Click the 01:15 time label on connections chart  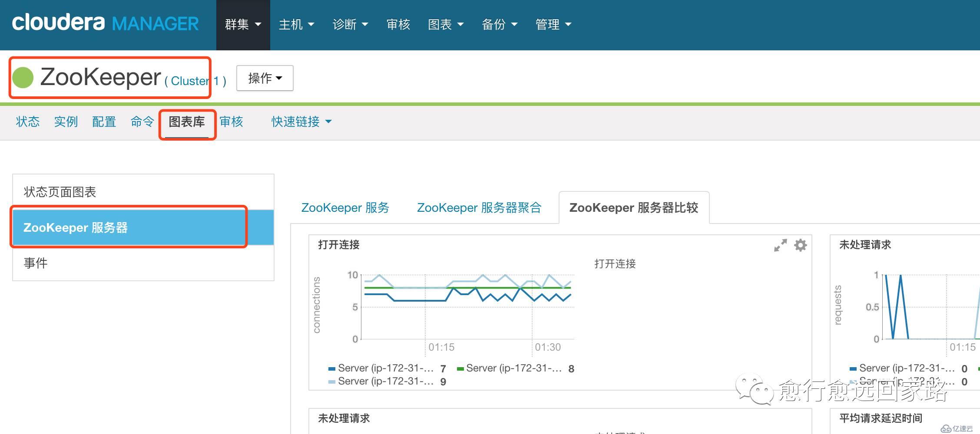coord(441,347)
